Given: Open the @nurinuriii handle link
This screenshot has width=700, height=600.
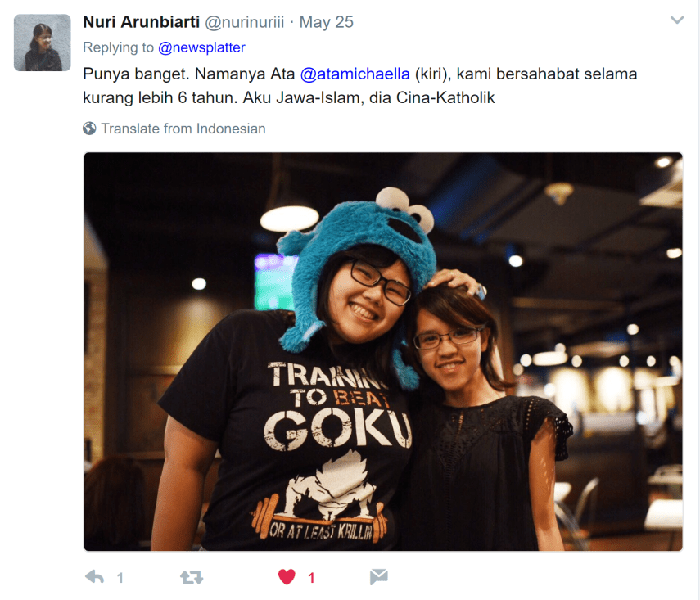Looking at the screenshot, I should click(244, 22).
